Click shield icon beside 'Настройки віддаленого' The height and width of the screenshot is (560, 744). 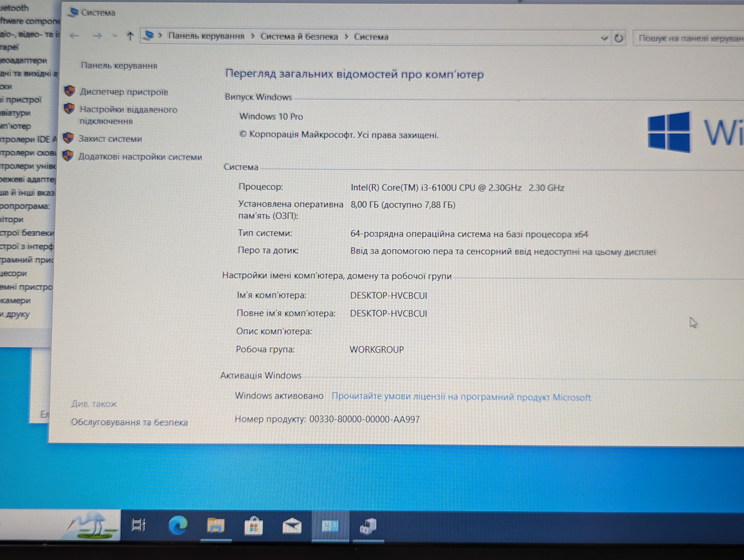point(69,109)
